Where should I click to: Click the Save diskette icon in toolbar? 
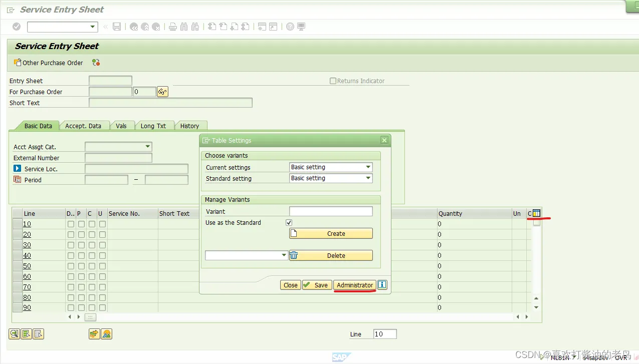pos(117,27)
